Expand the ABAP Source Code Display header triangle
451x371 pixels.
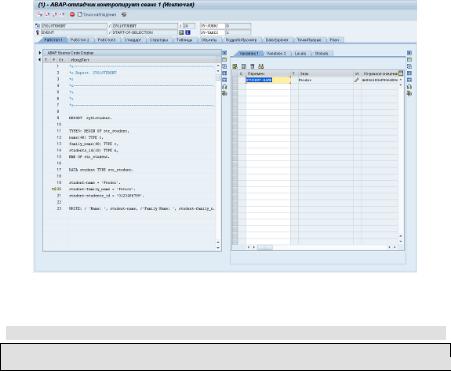point(40,53)
